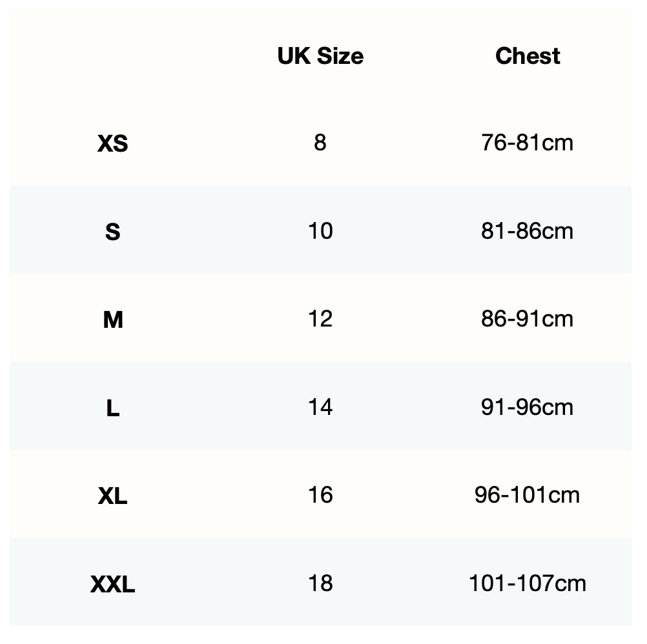Image resolution: width=647 pixels, height=644 pixels.
Task: Select the L size row label
Action: (112, 408)
